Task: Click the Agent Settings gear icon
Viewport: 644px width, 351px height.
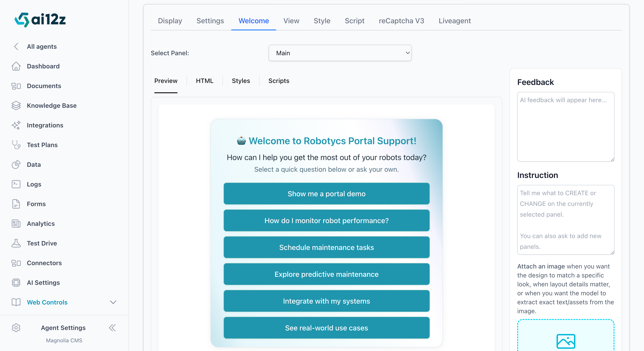Action: (16, 328)
